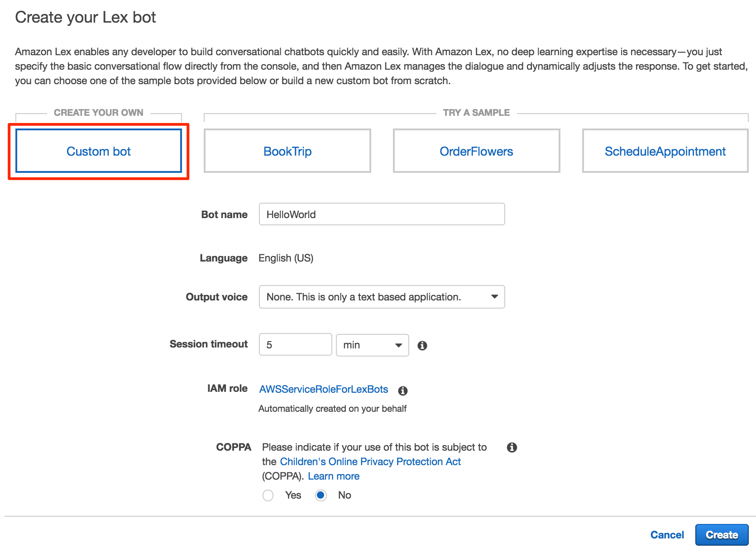Click 'Automatically created on your behalf' text
The width and height of the screenshot is (756, 552).
click(332, 409)
